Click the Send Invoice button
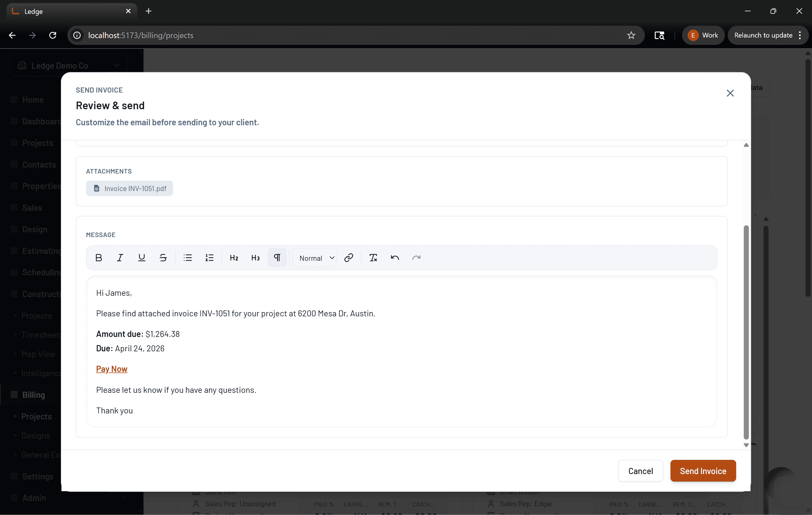The height and width of the screenshot is (515, 812). tap(703, 471)
